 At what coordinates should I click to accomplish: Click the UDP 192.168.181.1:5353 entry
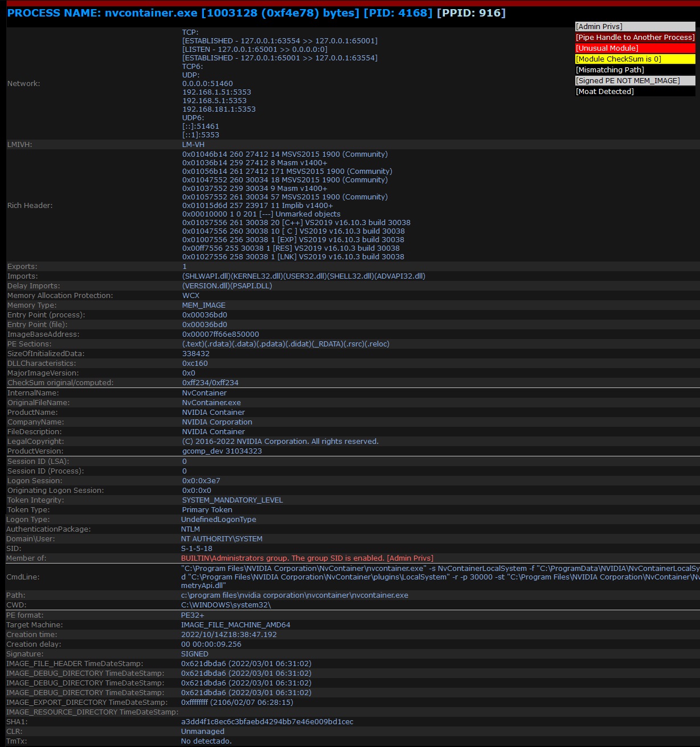click(219, 109)
